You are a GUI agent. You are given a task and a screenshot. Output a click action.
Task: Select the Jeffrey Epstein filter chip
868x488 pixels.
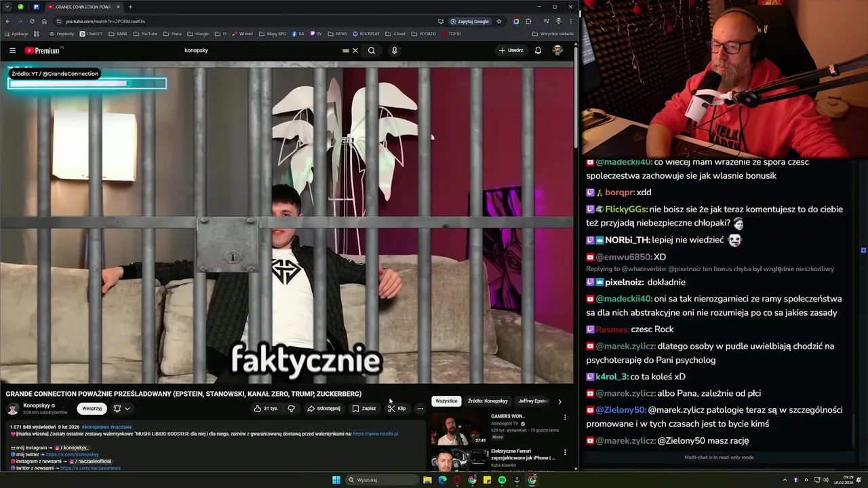point(533,401)
